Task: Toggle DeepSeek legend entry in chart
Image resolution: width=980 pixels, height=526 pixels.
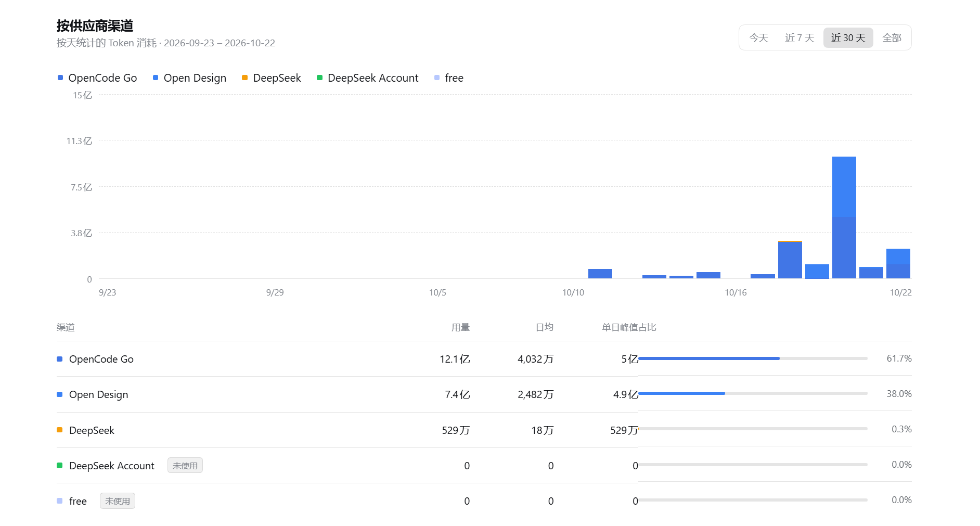Action: coord(272,78)
